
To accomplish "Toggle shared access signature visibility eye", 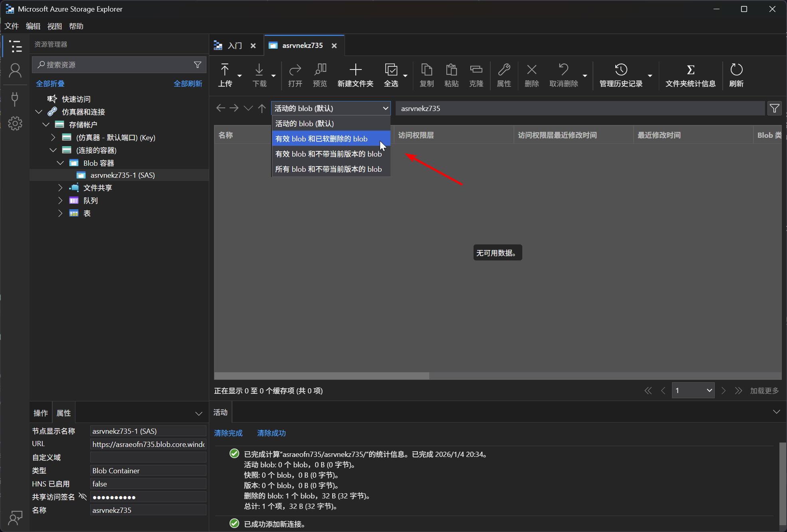I will (83, 496).
